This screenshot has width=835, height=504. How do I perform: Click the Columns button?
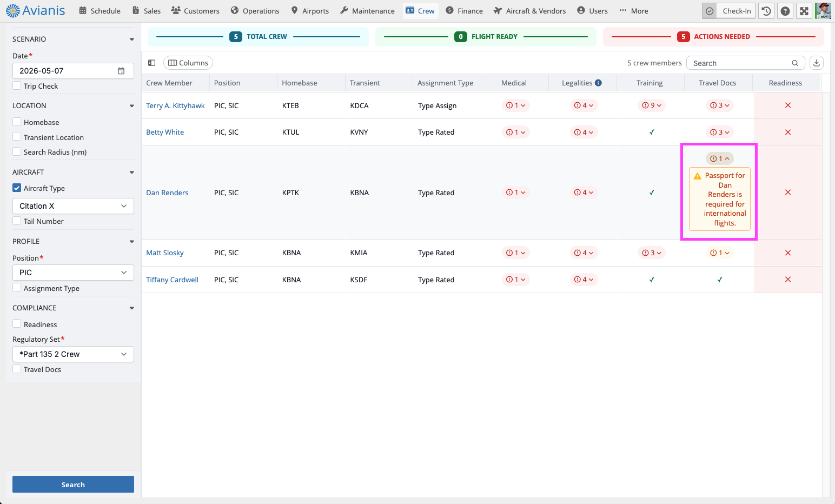tap(188, 63)
